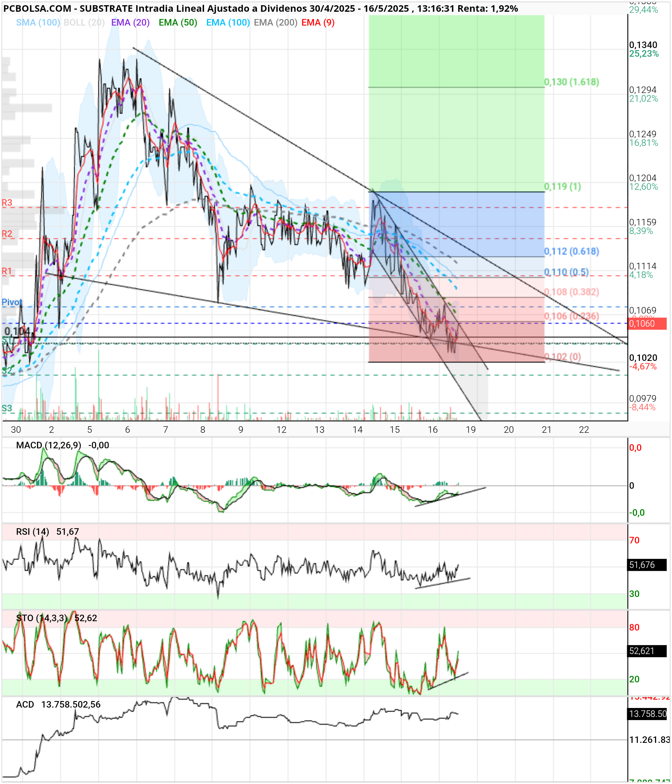The height and width of the screenshot is (784, 672).
Task: Click the 25,23% axis percentage
Action: (x=644, y=54)
